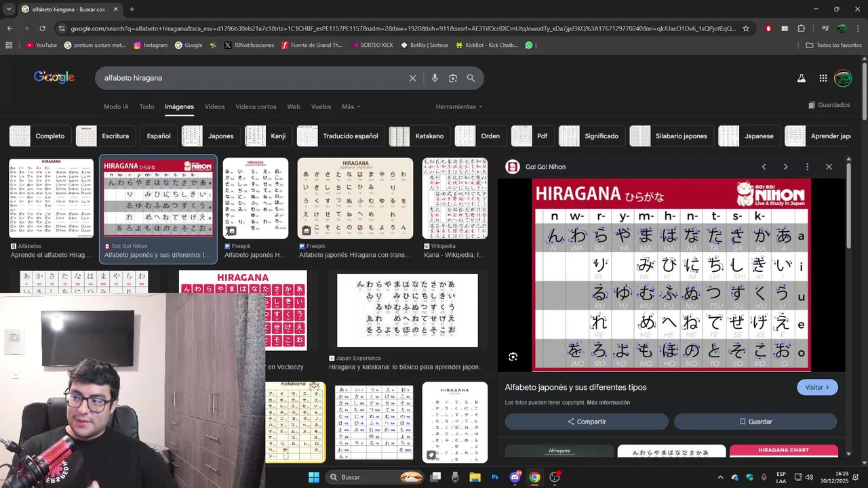Open Search Labs flask icon
The width and height of the screenshot is (868, 488).
click(x=801, y=78)
